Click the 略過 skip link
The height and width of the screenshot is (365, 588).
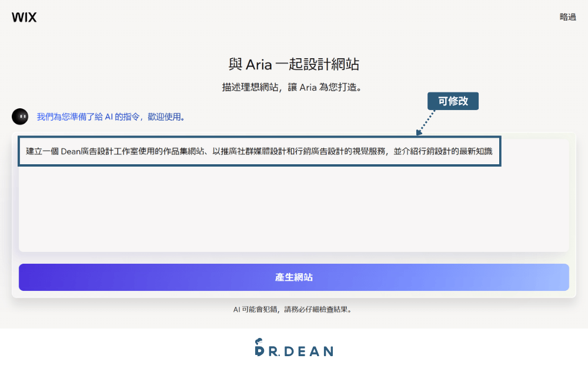pos(567,17)
